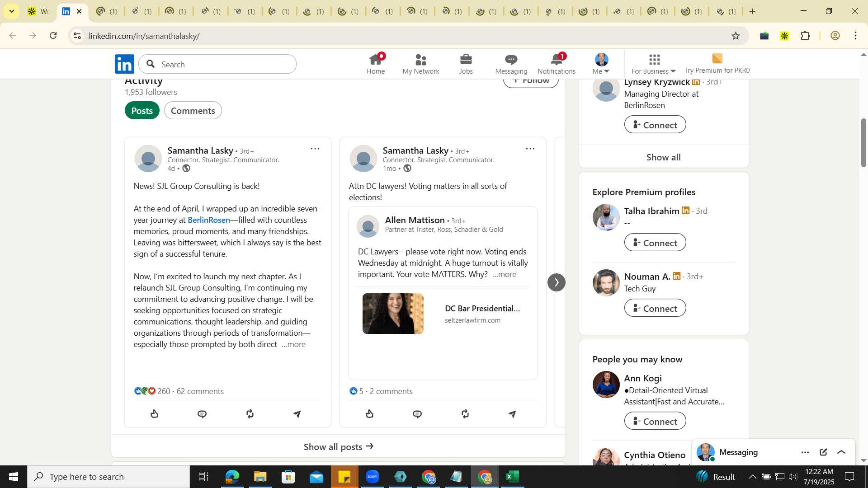Open File Explorer from taskbar
This screenshot has width=868, height=488.
point(260,477)
